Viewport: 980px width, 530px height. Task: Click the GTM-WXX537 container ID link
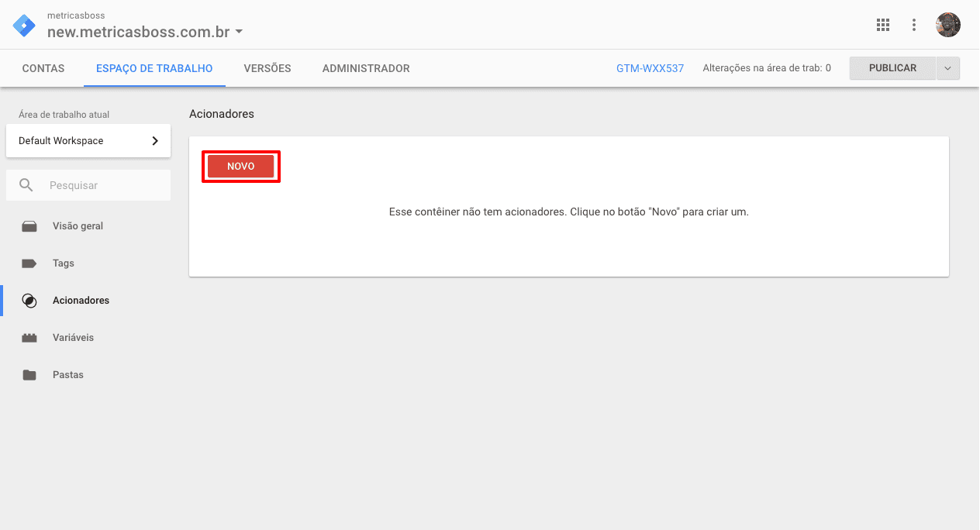click(650, 68)
